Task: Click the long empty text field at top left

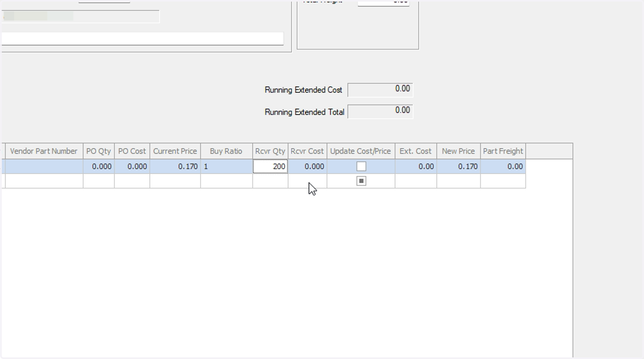Action: pos(142,39)
